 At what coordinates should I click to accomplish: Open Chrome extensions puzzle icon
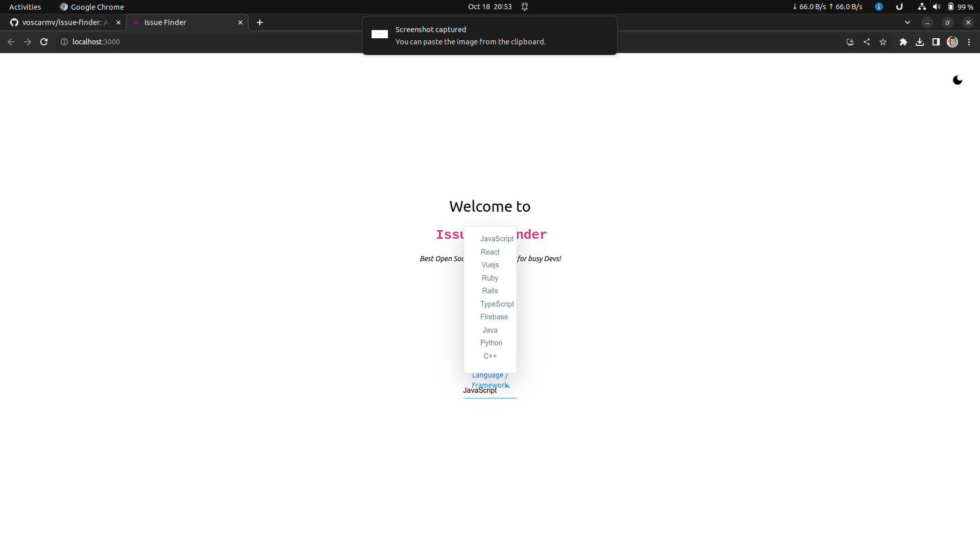point(903,42)
